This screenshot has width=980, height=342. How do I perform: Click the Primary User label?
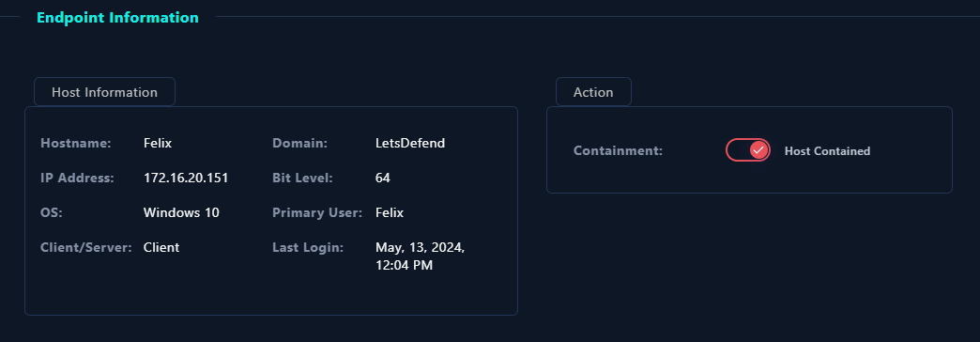[x=317, y=212]
